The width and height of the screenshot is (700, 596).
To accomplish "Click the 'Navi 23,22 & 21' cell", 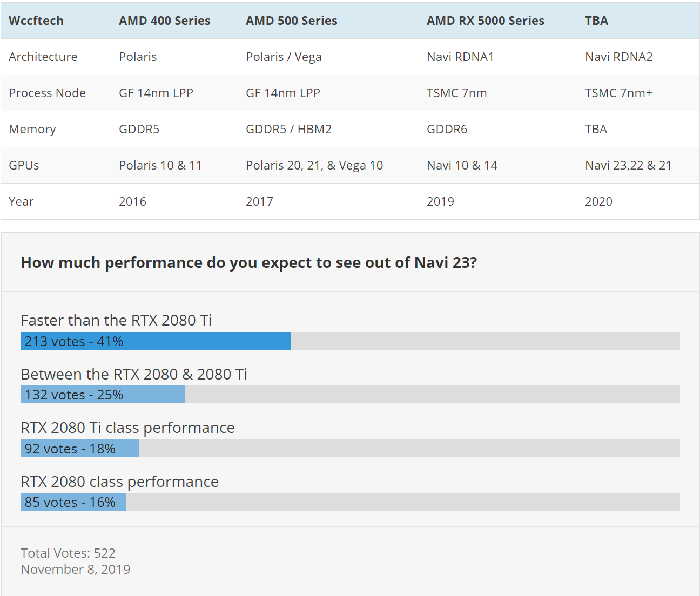I will [x=638, y=165].
